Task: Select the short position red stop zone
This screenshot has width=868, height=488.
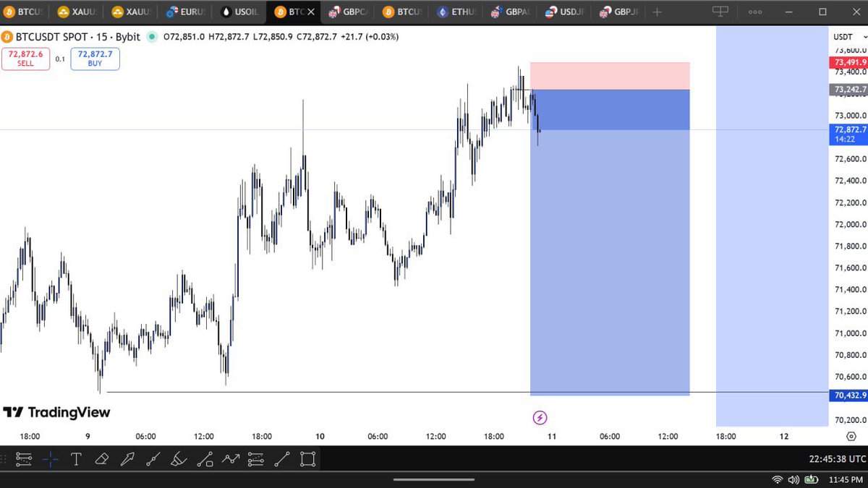Action: point(610,76)
